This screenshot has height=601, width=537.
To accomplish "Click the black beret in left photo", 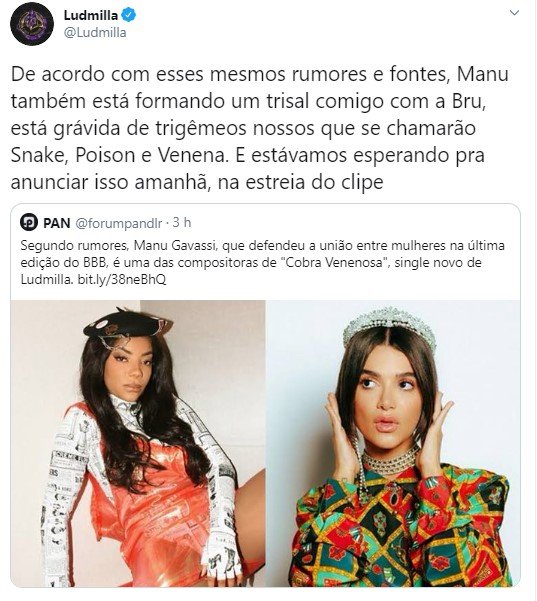I will [126, 323].
